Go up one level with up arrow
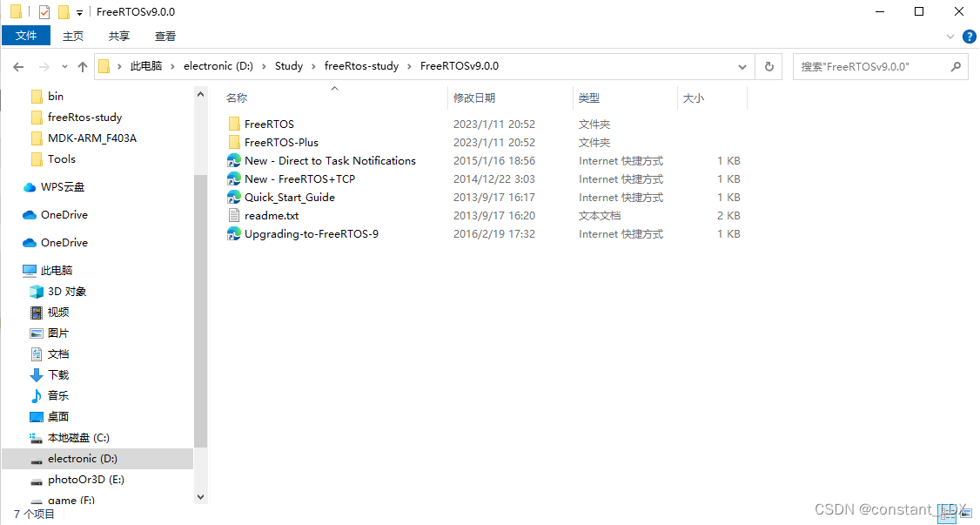The image size is (980, 525). (83, 66)
